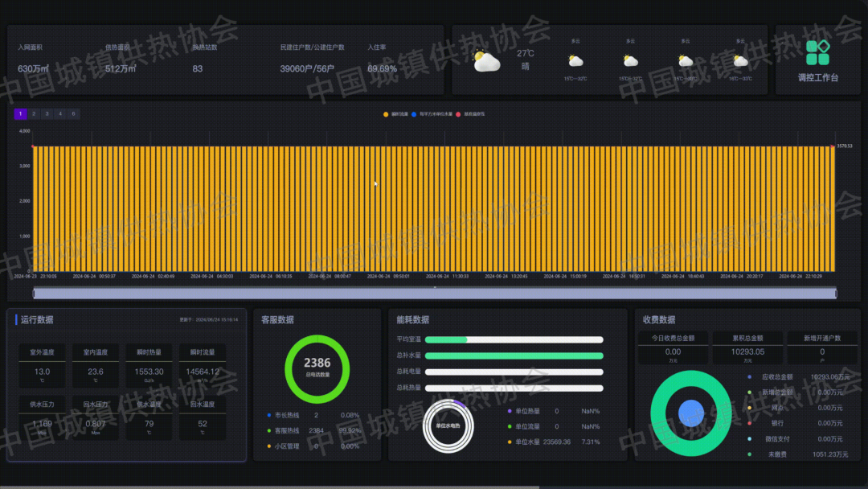The image size is (868, 489).
Task: Click the first forecast day weather icon
Action: (575, 60)
